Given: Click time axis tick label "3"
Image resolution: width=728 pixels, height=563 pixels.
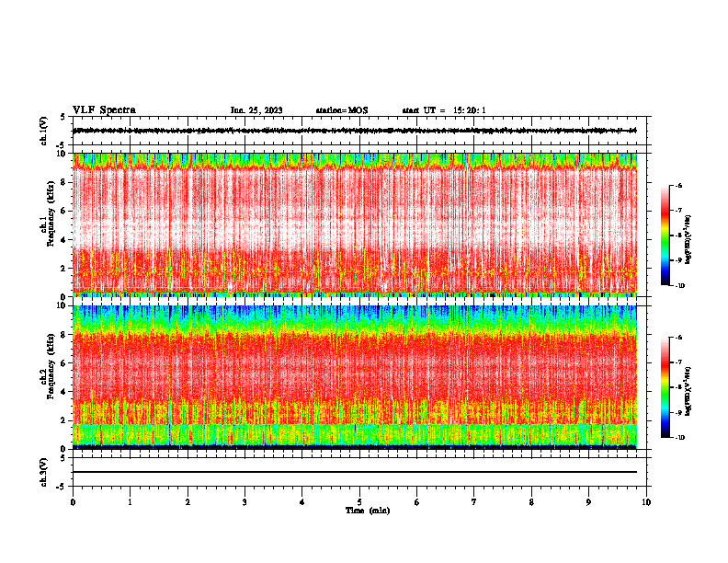Looking at the screenshot, I should 245,502.
